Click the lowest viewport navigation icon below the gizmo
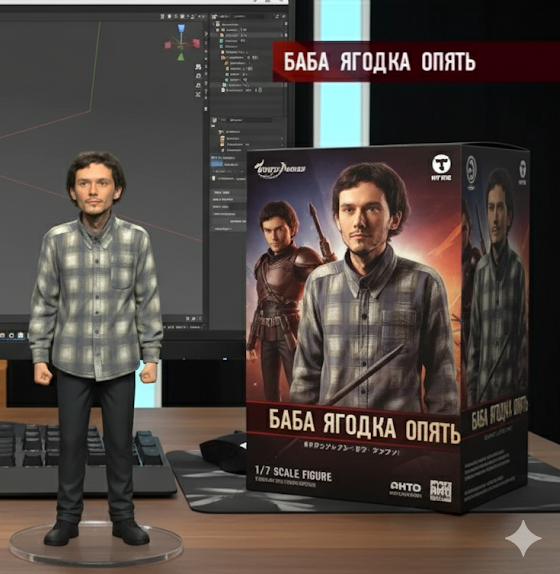The image size is (560, 574). click(x=198, y=94)
